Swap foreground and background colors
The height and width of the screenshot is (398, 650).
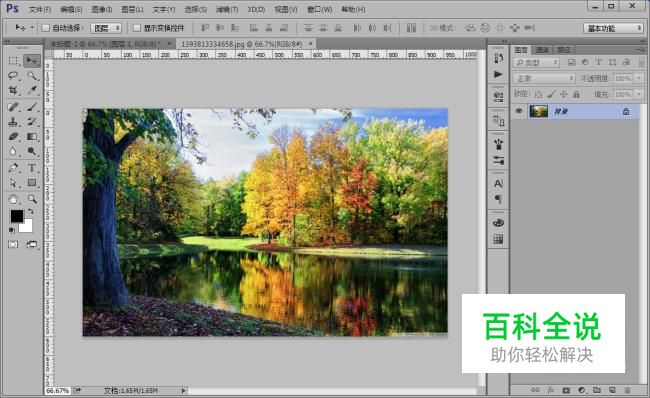[x=30, y=211]
